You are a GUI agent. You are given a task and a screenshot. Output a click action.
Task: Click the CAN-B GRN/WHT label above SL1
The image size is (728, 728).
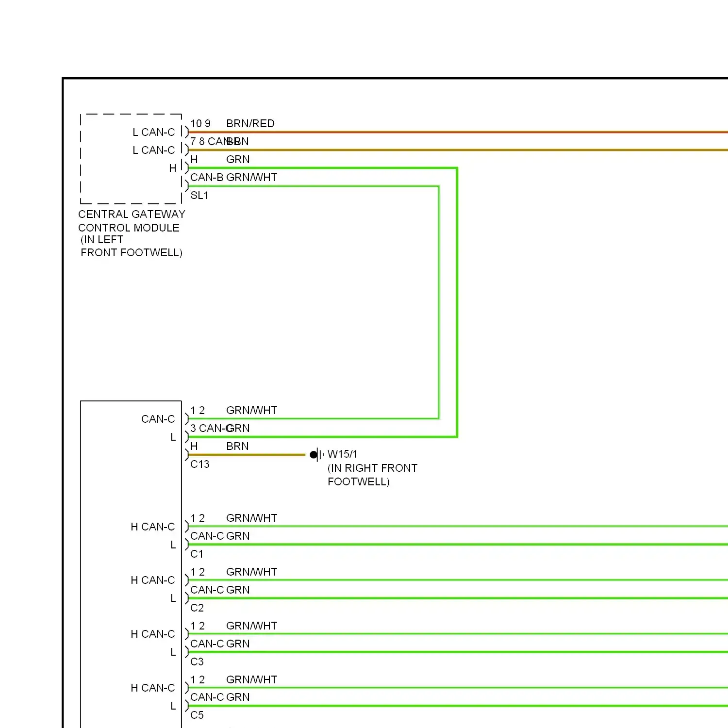click(234, 177)
